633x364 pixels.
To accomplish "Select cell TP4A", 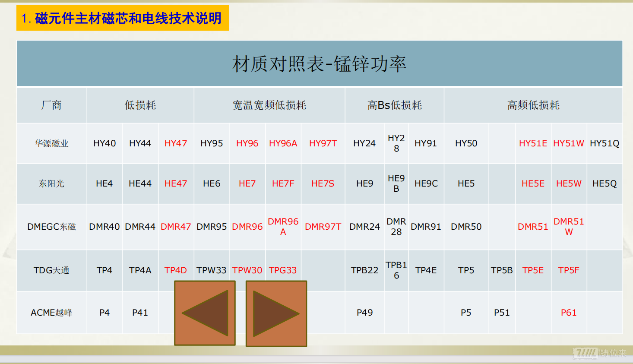I will pos(140,270).
